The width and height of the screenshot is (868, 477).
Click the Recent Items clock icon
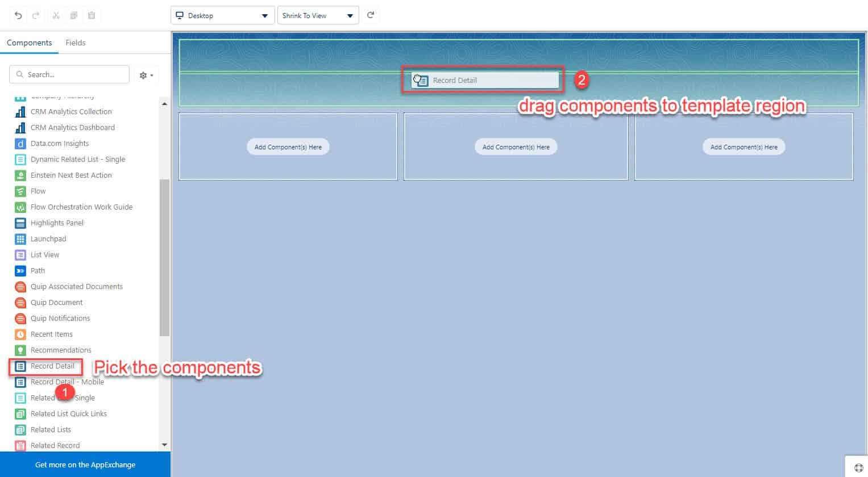click(20, 334)
